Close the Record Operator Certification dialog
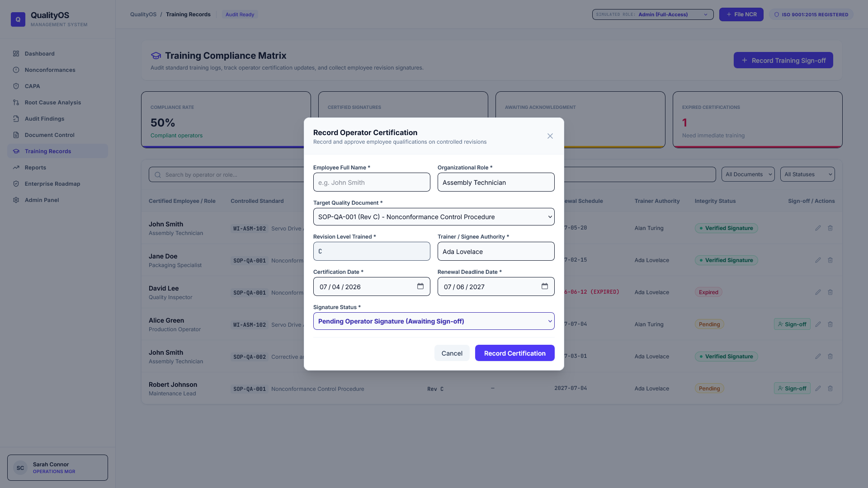Screen dimensions: 868x488 tap(550, 136)
